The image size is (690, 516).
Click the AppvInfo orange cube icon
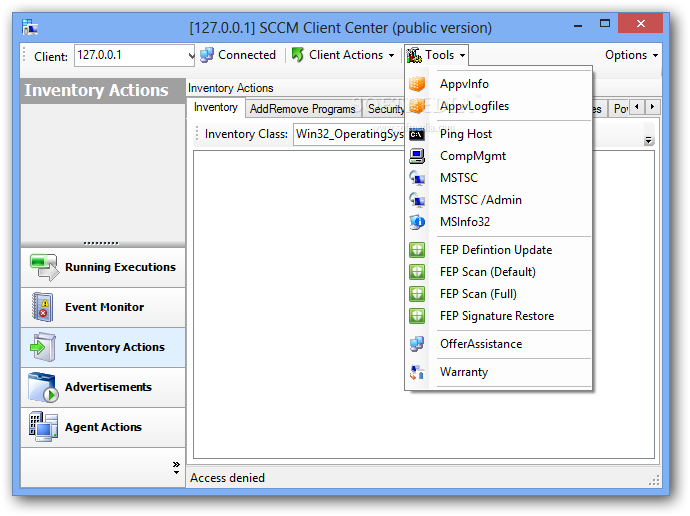click(417, 84)
